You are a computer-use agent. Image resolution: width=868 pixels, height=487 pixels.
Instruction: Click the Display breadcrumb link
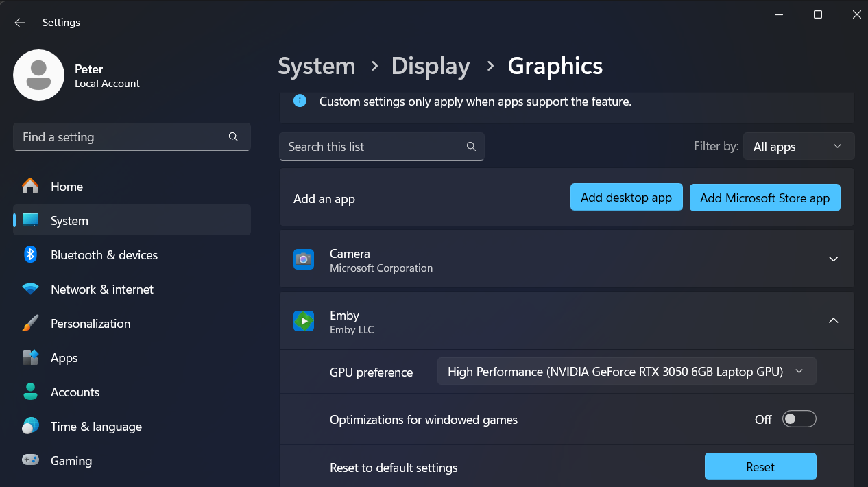click(x=430, y=67)
